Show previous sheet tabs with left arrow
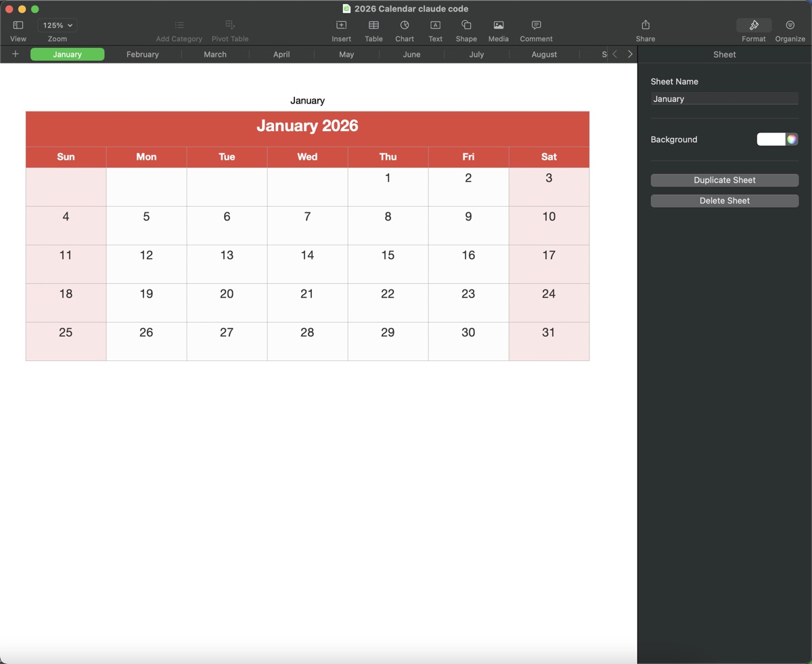Viewport: 812px width, 664px height. click(614, 54)
